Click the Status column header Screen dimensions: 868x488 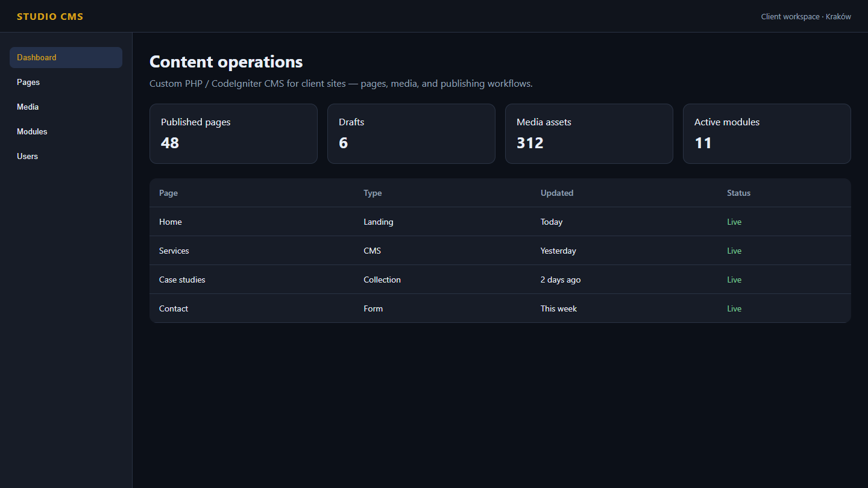coord(738,193)
